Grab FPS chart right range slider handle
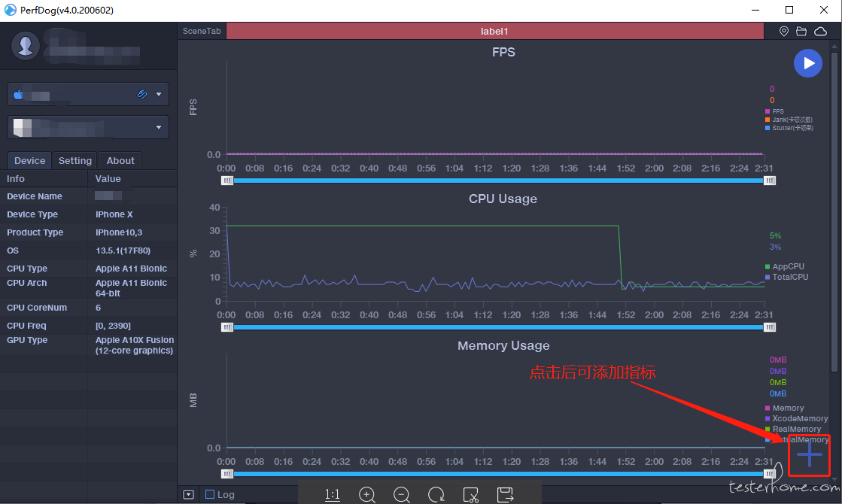 770,181
